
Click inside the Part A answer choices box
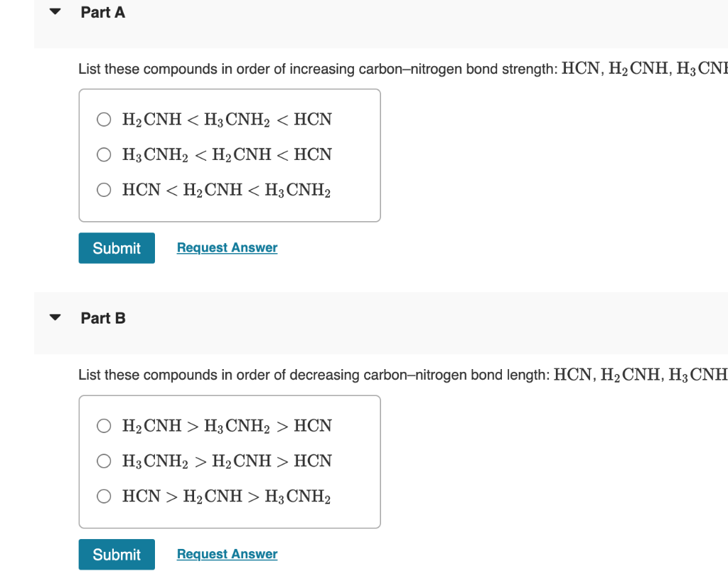pos(229,154)
